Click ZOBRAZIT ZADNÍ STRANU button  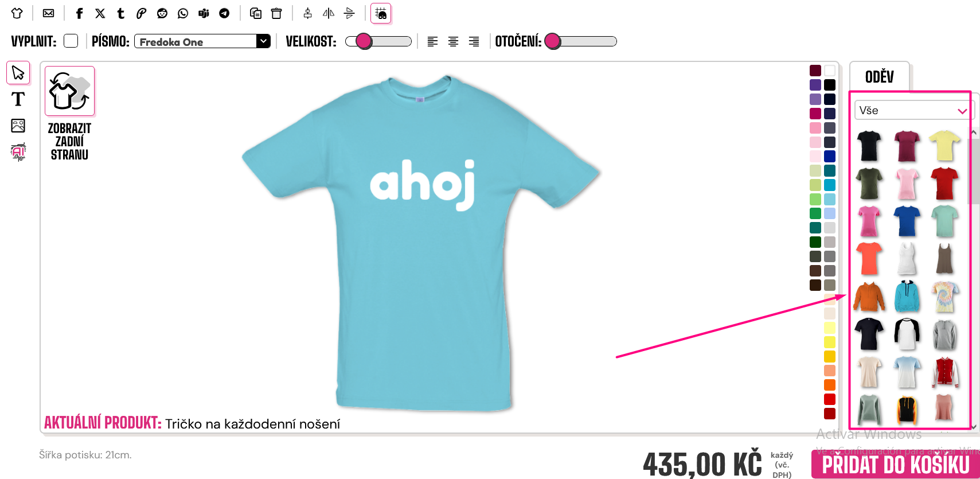pyautogui.click(x=69, y=114)
